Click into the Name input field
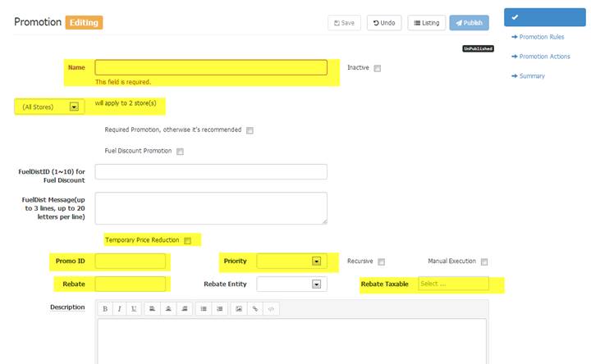The image size is (591, 364). pos(211,67)
